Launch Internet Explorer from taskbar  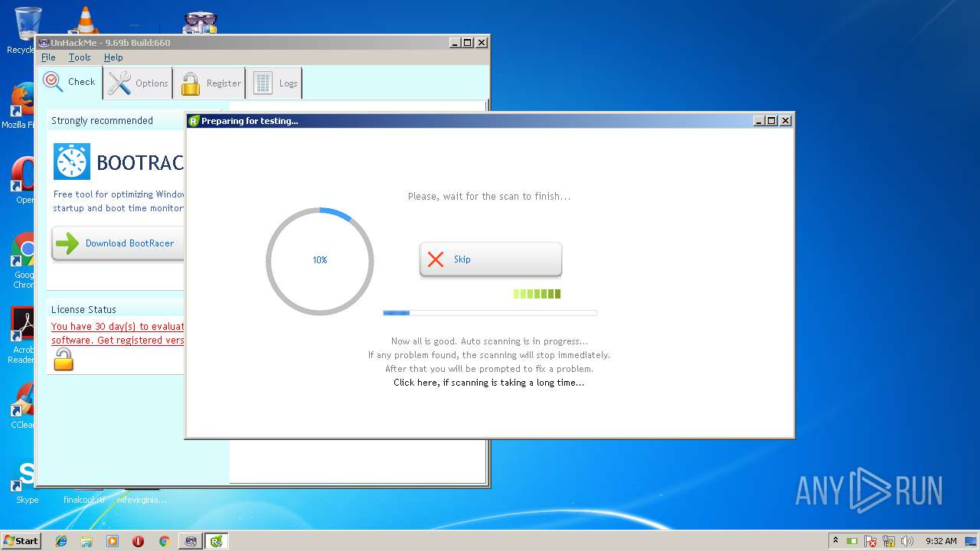[x=61, y=541]
